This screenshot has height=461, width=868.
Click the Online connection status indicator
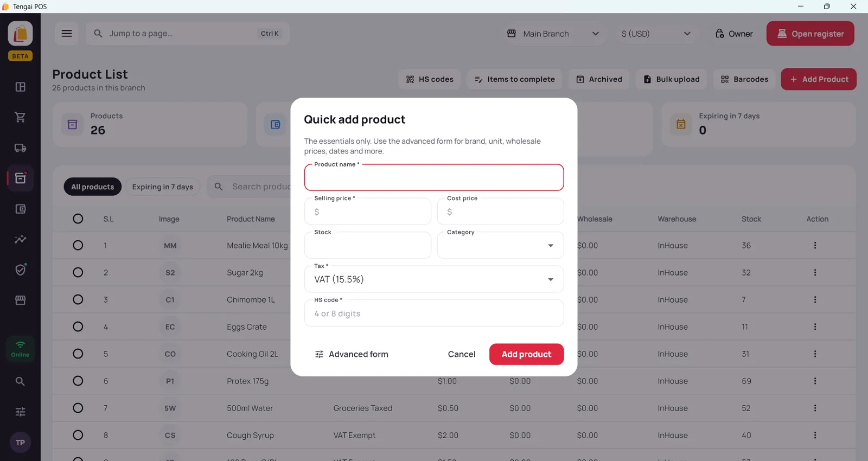(20, 349)
